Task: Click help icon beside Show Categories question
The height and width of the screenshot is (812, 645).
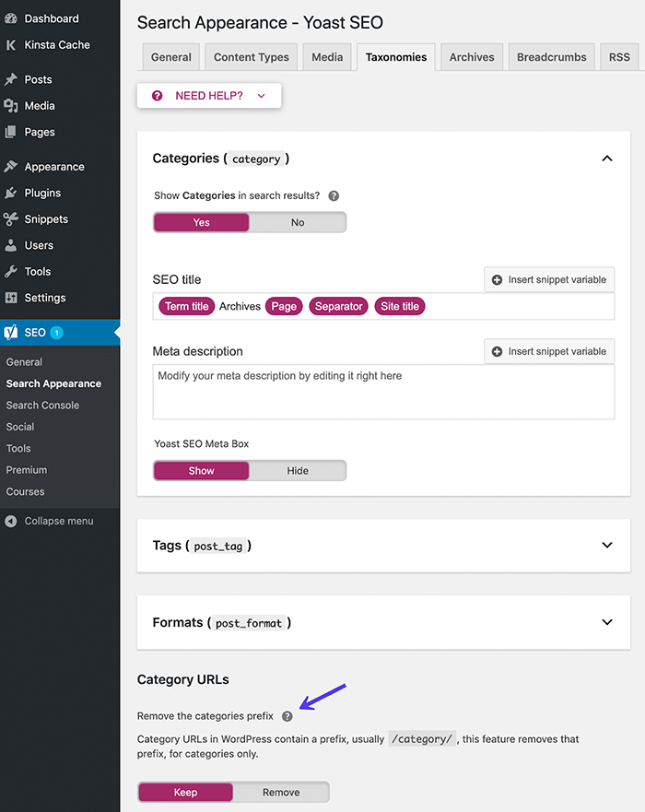Action: click(334, 196)
